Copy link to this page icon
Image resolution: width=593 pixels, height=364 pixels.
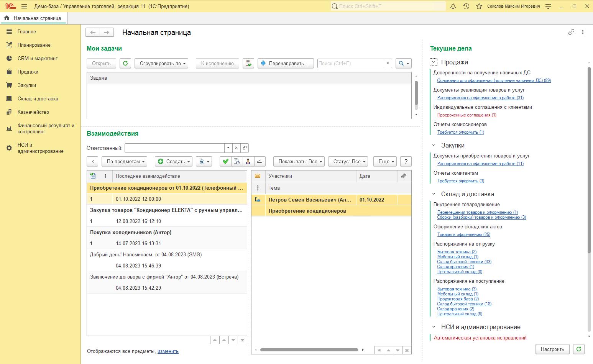pyautogui.click(x=571, y=32)
